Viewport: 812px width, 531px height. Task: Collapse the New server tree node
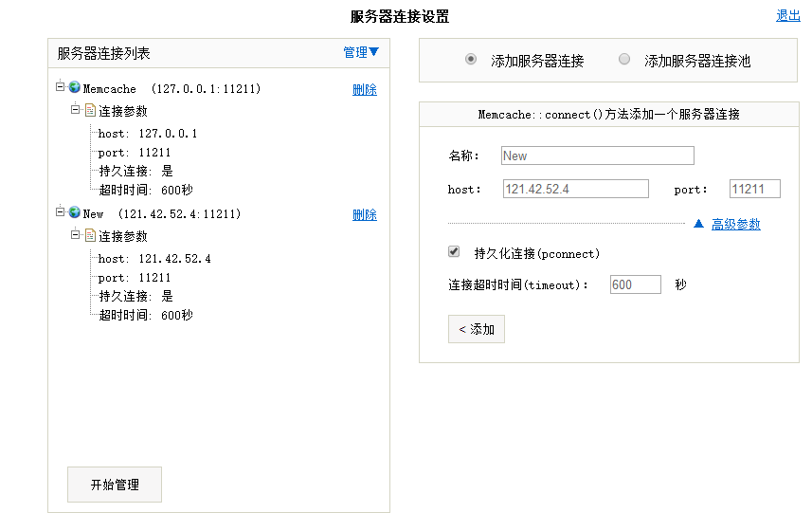tap(61, 212)
